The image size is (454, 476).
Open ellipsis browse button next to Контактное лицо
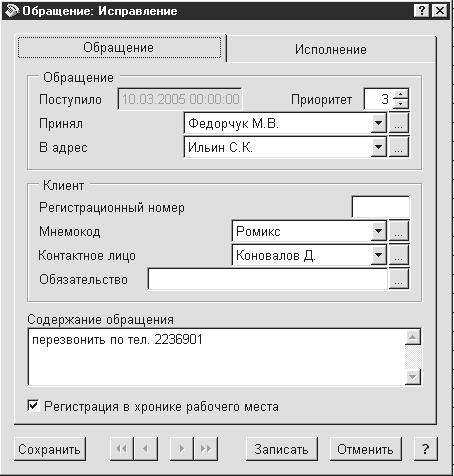(399, 255)
